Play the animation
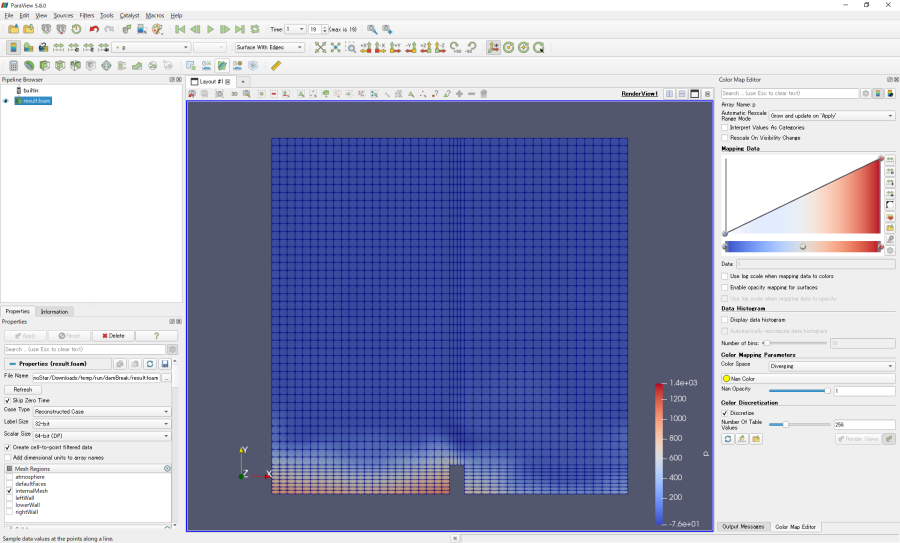Image resolution: width=900 pixels, height=543 pixels. (210, 29)
